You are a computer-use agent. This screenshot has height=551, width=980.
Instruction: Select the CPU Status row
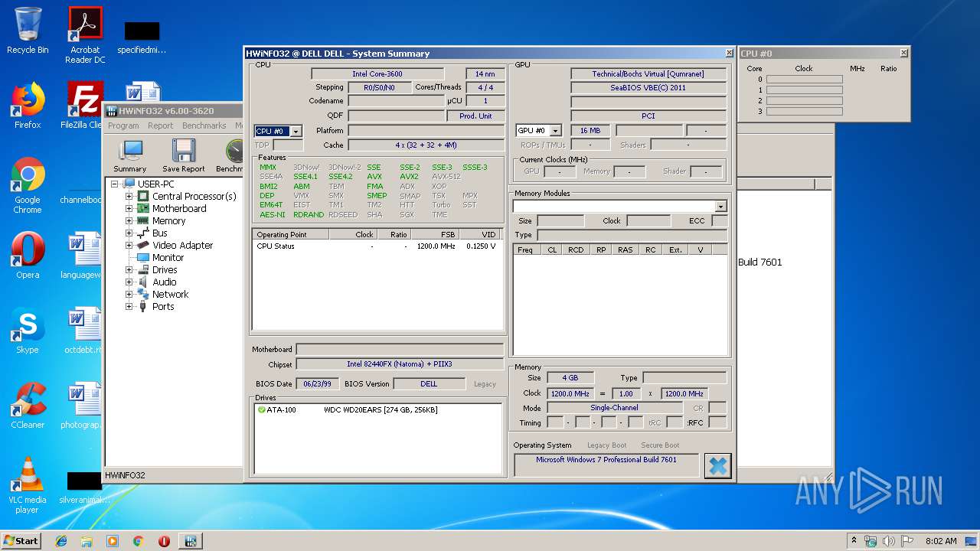tap(377, 246)
